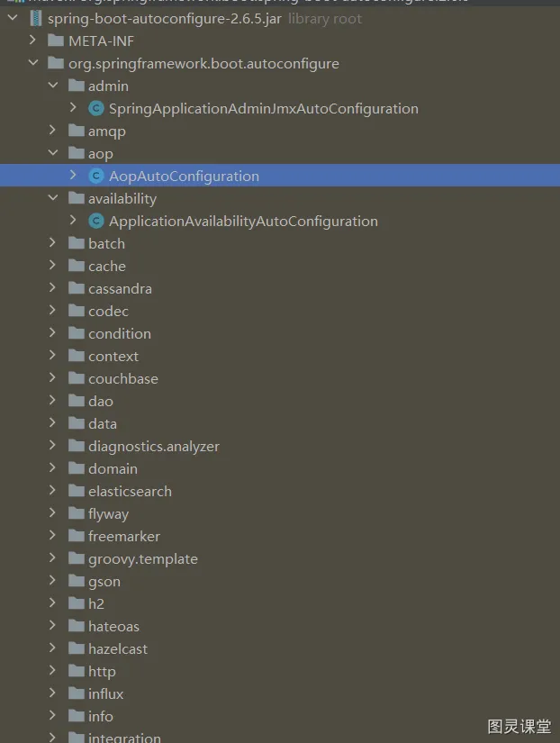Select the groovy.template package
The image size is (560, 743).
(142, 558)
